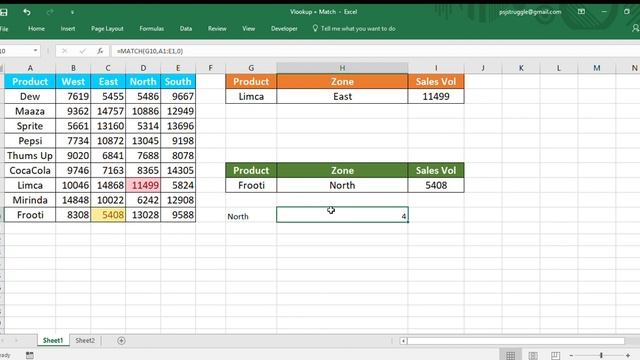Select the green Product header cell
The height and width of the screenshot is (360, 640).
pos(251,170)
